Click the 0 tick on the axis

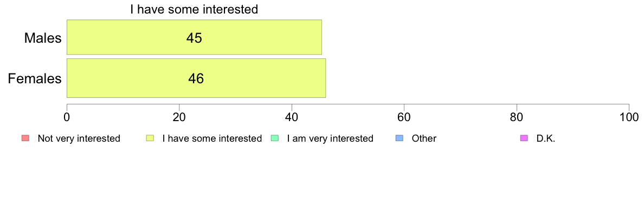pos(67,117)
